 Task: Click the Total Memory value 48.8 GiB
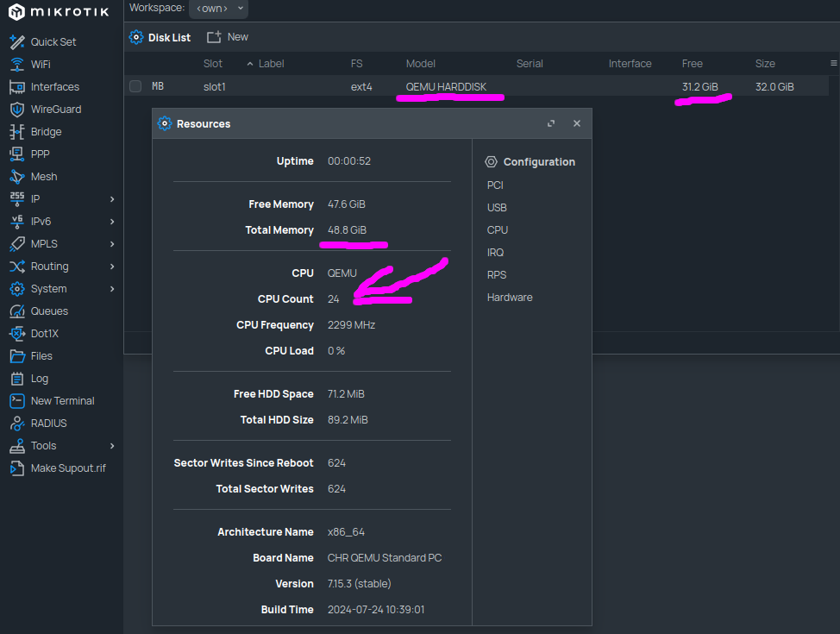(348, 230)
